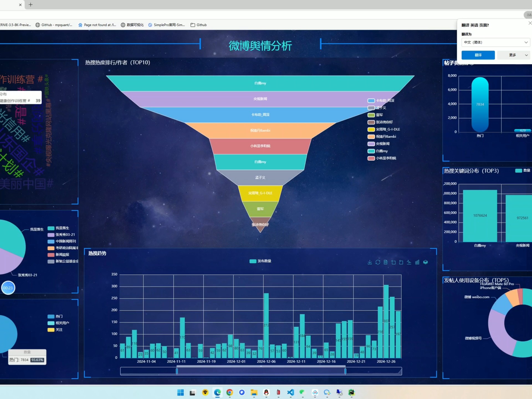Image resolution: width=532 pixels, height=399 pixels.
Task: Toggle 卡布叻_周深 legend in funnel chart
Action: [x=381, y=101]
